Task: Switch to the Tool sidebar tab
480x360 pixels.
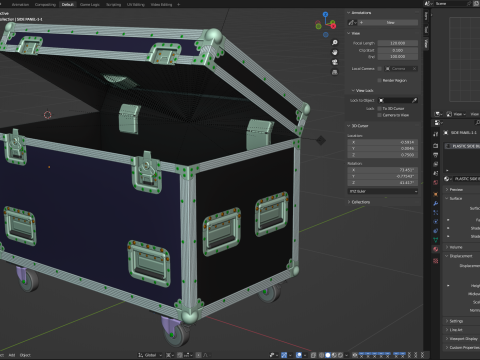Action: [x=426, y=30]
